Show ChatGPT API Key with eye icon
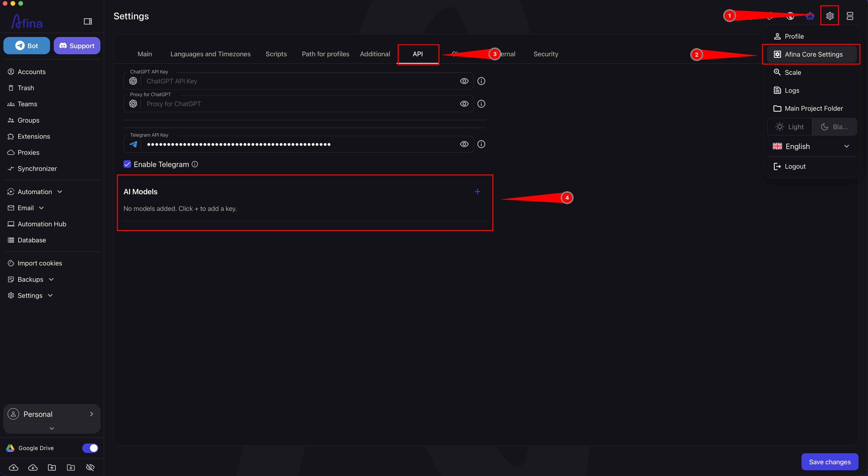Image resolution: width=868 pixels, height=476 pixels. click(x=464, y=81)
